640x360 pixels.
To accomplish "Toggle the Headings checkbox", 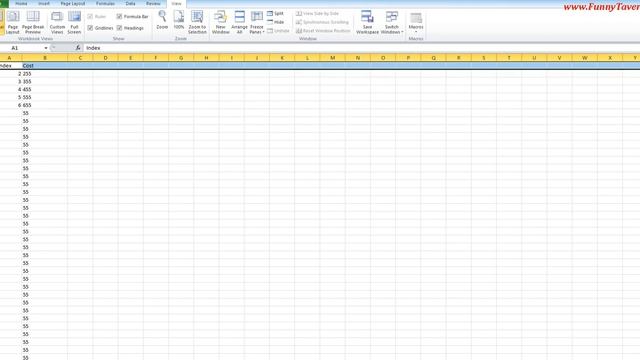I will point(119,28).
